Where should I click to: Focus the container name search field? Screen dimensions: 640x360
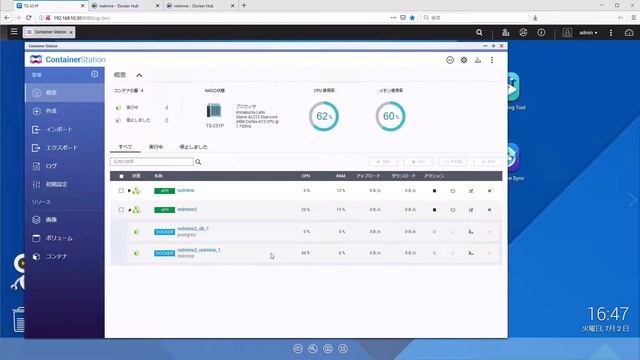click(x=152, y=162)
